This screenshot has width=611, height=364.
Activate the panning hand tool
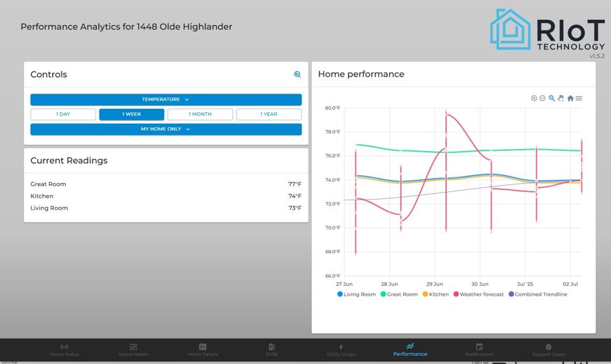(x=561, y=98)
